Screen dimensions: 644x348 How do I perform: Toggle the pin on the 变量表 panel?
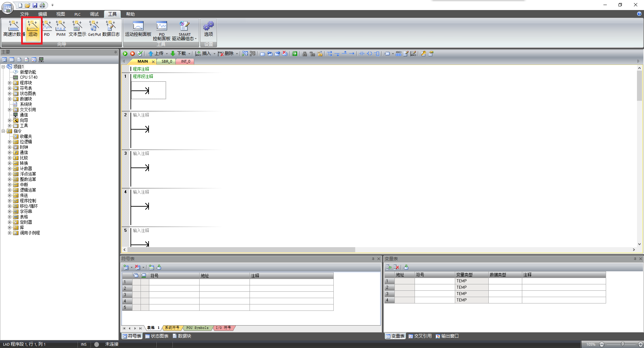(635, 259)
